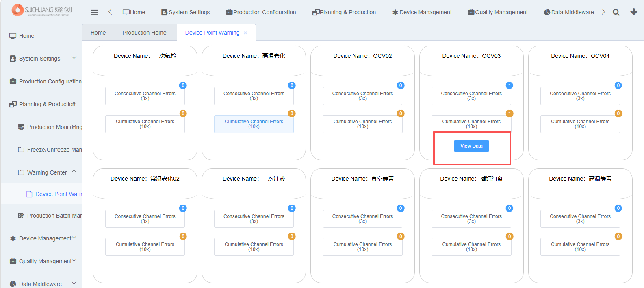Open Device Management top menu
The height and width of the screenshot is (288, 644).
coord(422,12)
